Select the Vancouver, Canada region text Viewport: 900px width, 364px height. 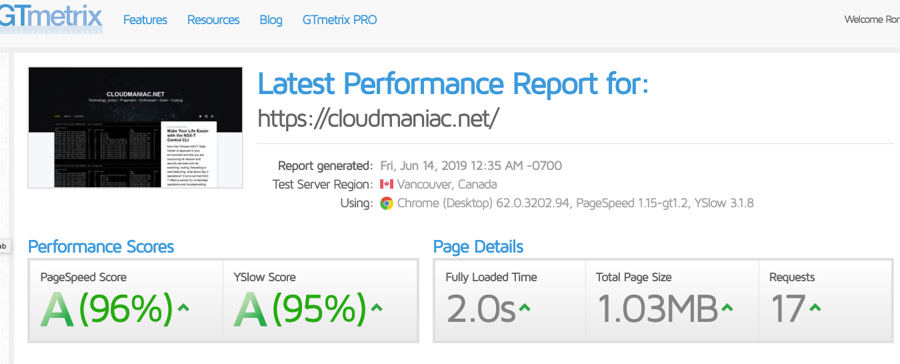click(x=447, y=185)
